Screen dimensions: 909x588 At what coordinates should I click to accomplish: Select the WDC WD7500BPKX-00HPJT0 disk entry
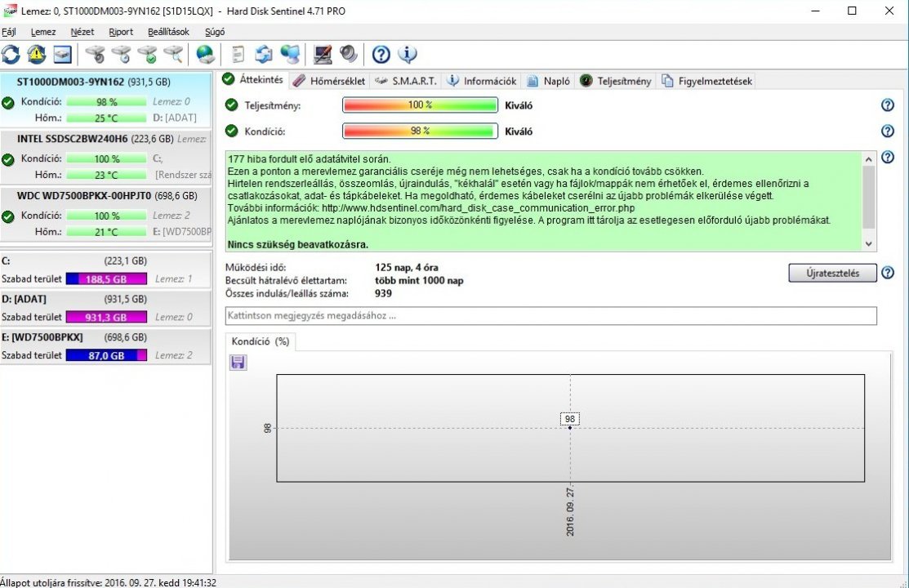[x=106, y=213]
